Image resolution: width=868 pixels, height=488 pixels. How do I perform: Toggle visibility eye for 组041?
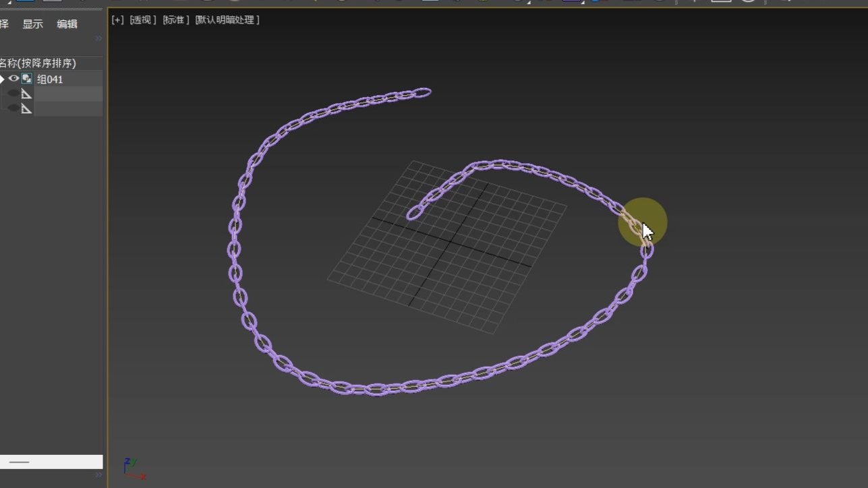pos(13,79)
